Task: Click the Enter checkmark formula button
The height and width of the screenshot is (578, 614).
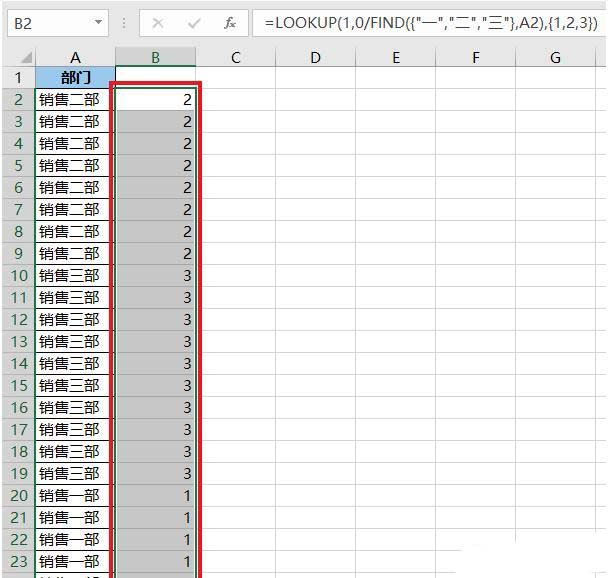Action: point(194,23)
